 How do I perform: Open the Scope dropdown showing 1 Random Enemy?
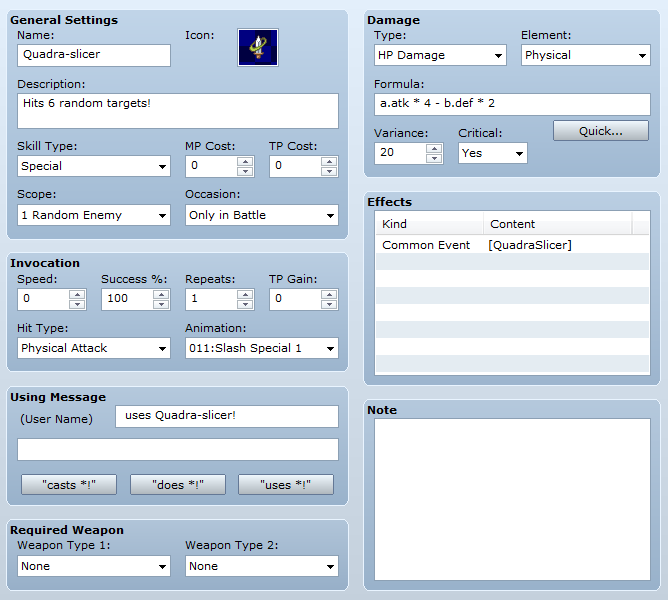[94, 215]
